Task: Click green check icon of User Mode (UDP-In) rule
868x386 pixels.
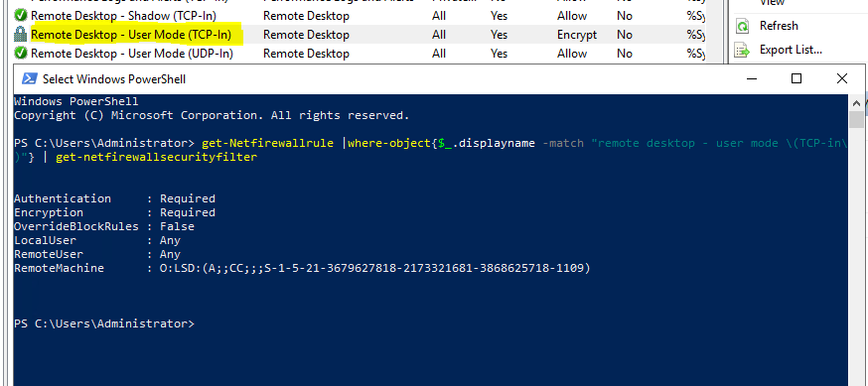Action: pyautogui.click(x=21, y=54)
